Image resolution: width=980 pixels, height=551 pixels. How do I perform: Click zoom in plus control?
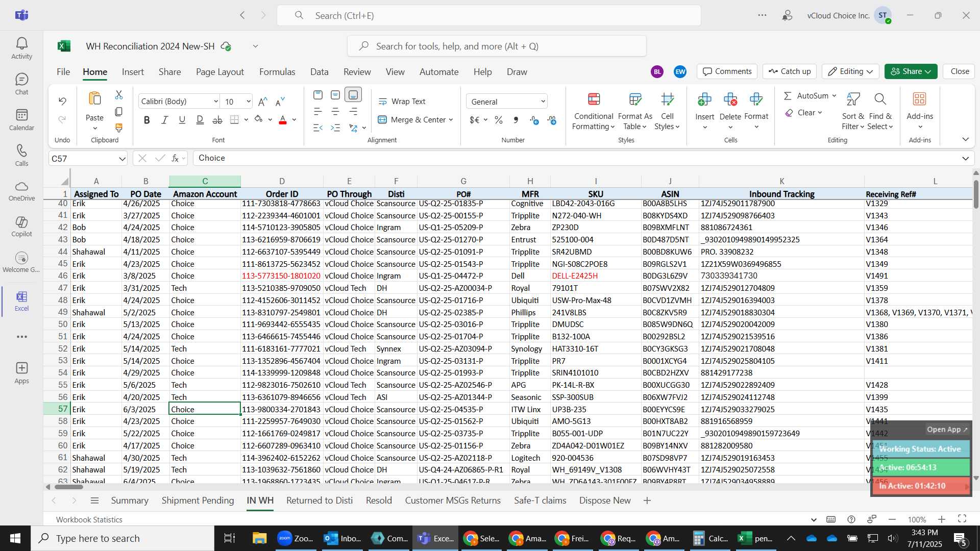click(942, 519)
